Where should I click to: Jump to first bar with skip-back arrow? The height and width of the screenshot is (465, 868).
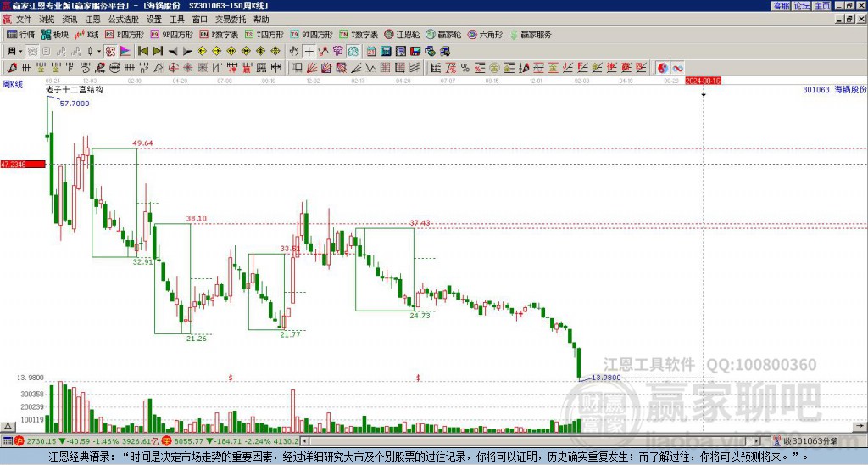click(x=142, y=52)
